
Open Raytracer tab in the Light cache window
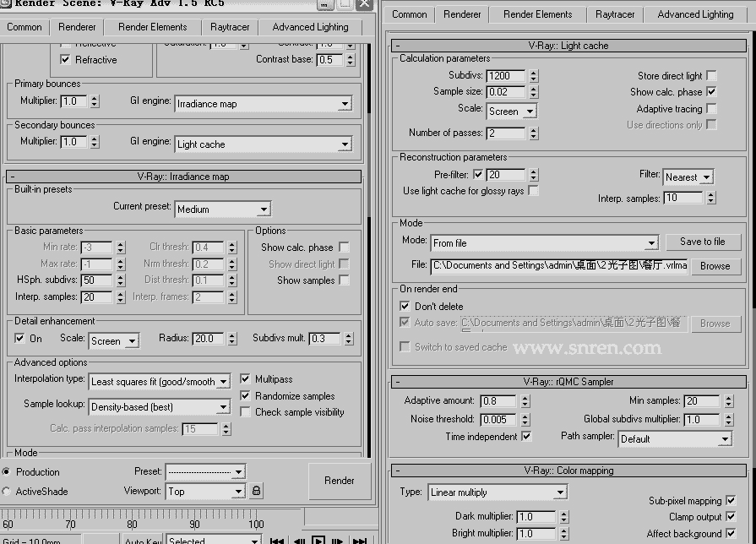615,14
